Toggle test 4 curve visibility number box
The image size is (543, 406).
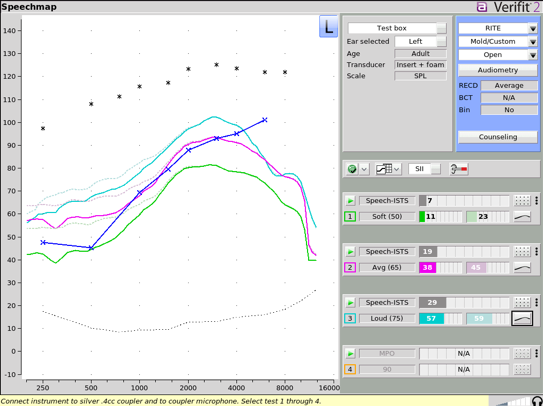coord(350,369)
